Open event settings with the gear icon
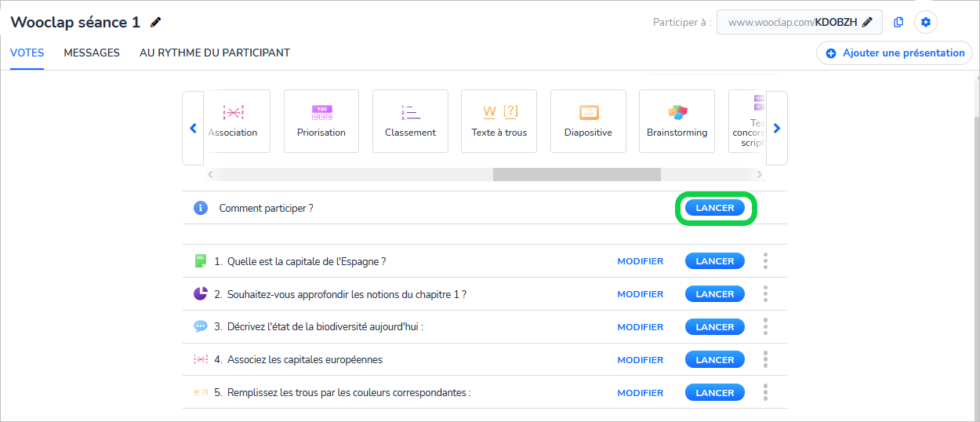The width and height of the screenshot is (980, 422). coord(926,22)
